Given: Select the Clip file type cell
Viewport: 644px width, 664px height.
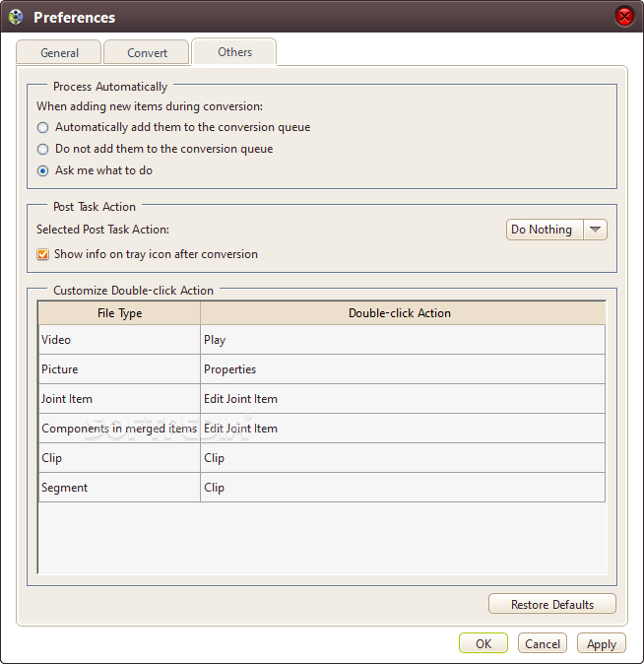Looking at the screenshot, I should (119, 458).
